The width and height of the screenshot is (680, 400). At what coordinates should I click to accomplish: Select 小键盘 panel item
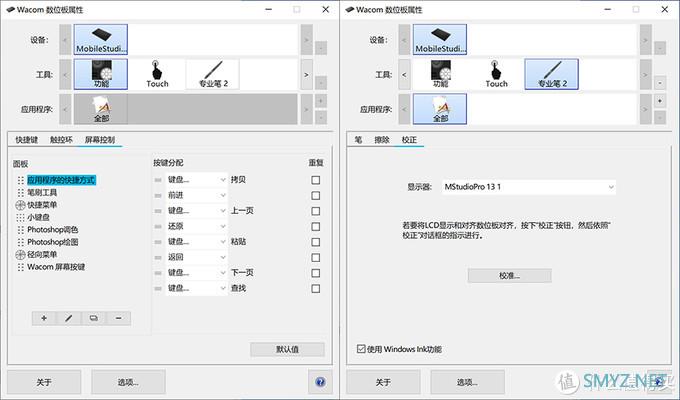[x=38, y=217]
